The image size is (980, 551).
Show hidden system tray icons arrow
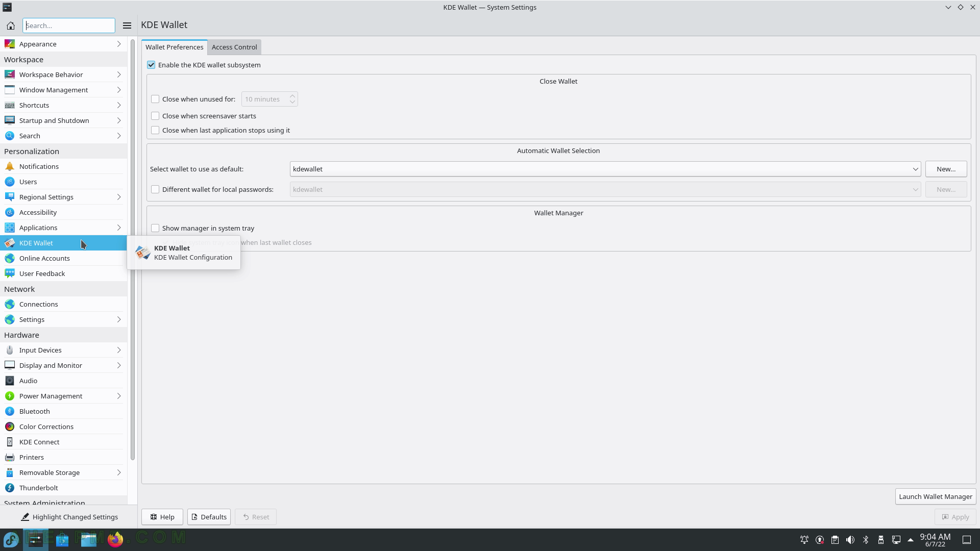tap(911, 540)
